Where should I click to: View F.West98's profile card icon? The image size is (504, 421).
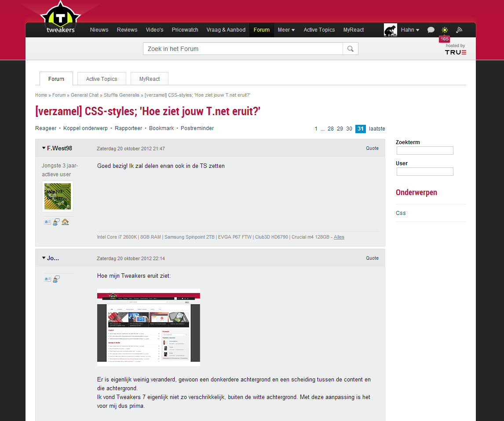[x=47, y=222]
